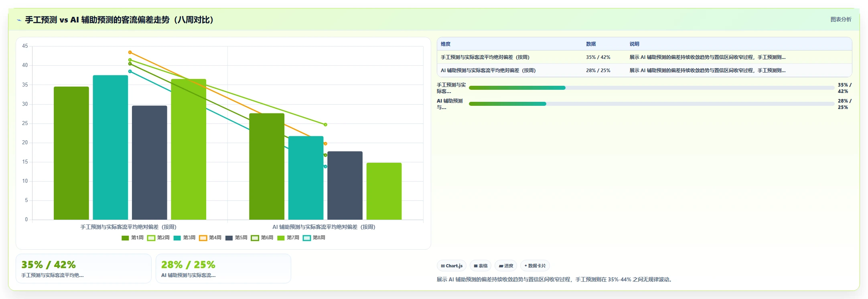The width and height of the screenshot is (868, 299).
Task: Toggle 第4周 orange legend box
Action: click(x=203, y=238)
